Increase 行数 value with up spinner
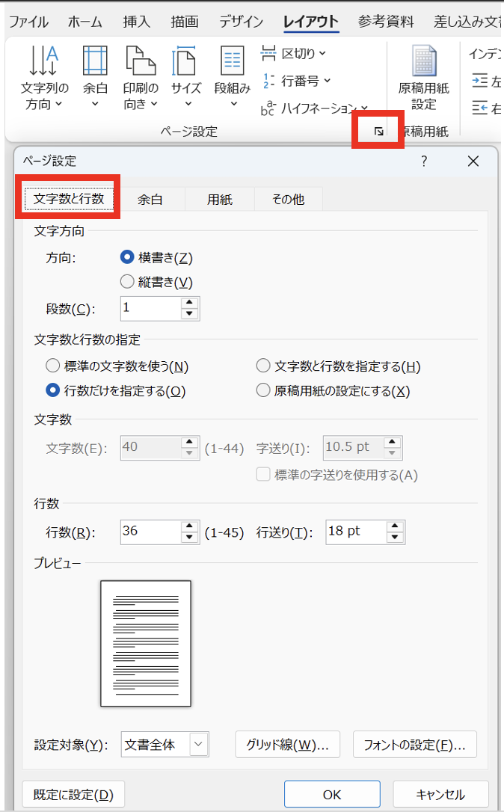504x812 pixels. click(190, 526)
